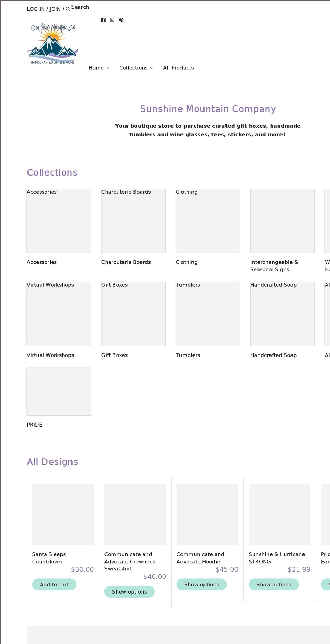Image resolution: width=330 pixels, height=644 pixels.
Task: Open the Tumblers collection thumbnail
Action: [208, 314]
